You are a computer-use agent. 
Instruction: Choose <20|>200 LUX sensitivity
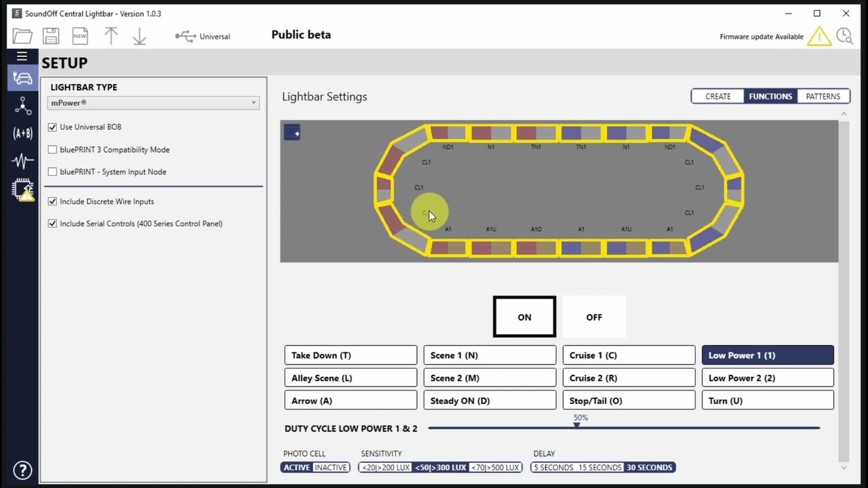point(386,467)
